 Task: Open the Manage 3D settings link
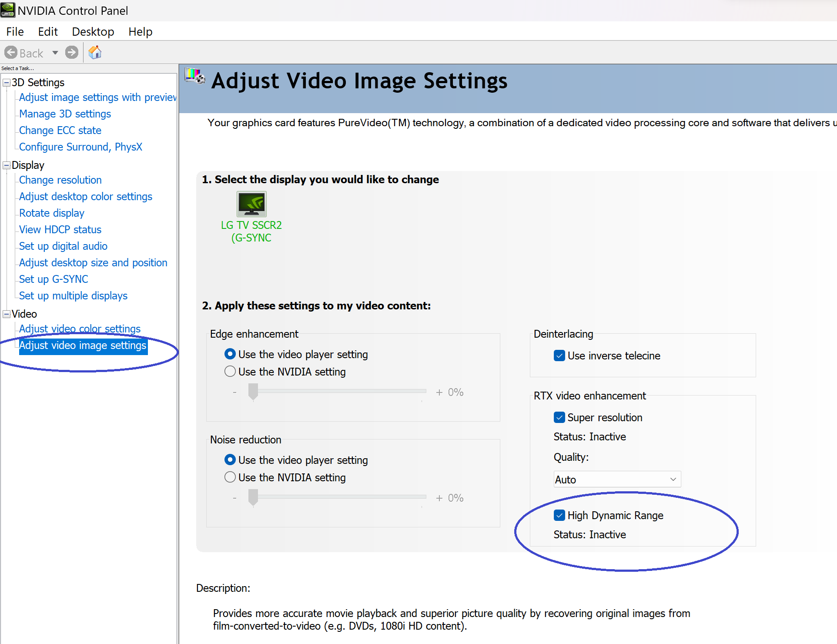65,114
